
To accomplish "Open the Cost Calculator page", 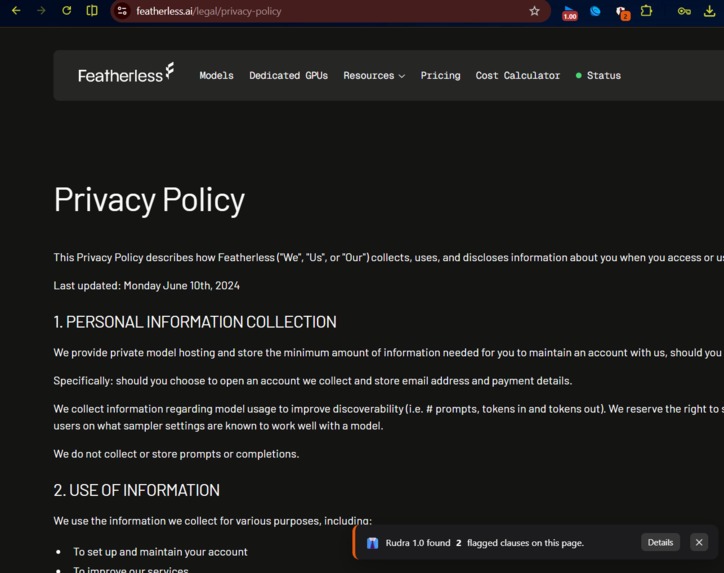I will [518, 75].
